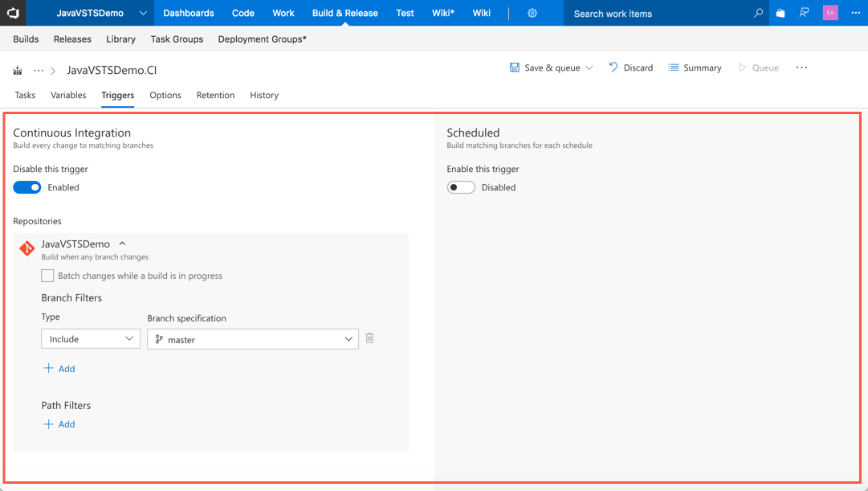
Task: Disable the Continuous Integration trigger toggle
Action: click(x=26, y=187)
